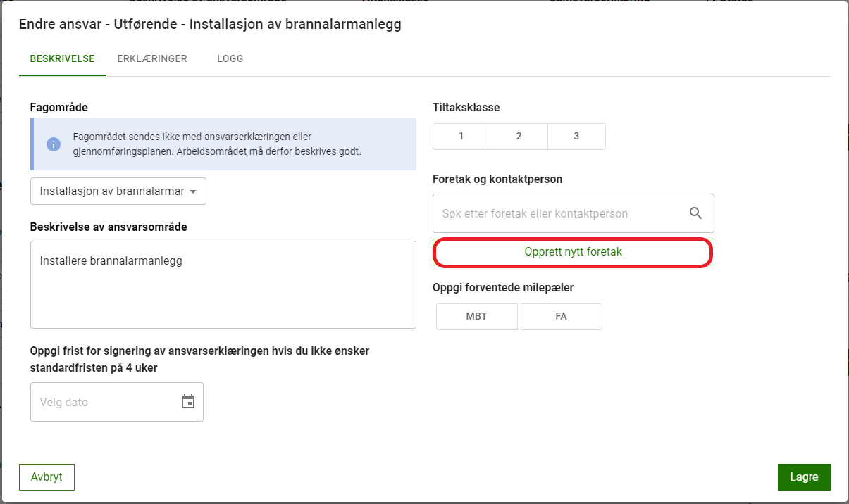
Task: Focus the foretak search field
Action: 557,213
